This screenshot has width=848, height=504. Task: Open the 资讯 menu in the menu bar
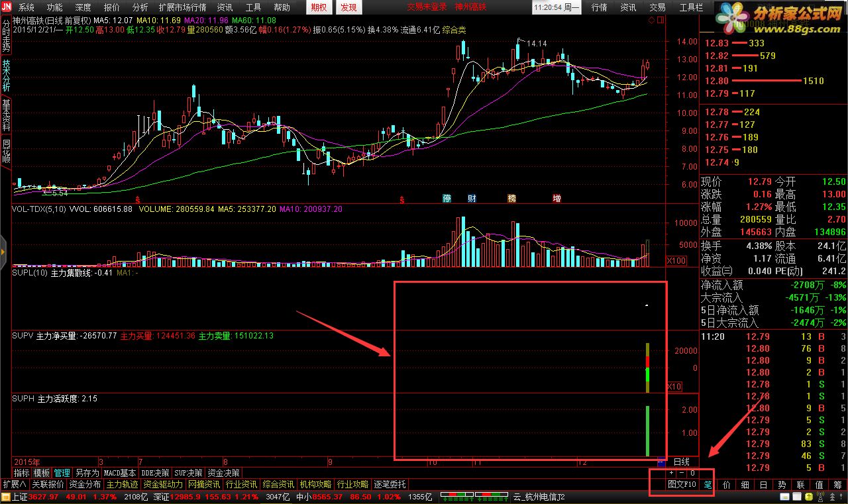click(225, 7)
